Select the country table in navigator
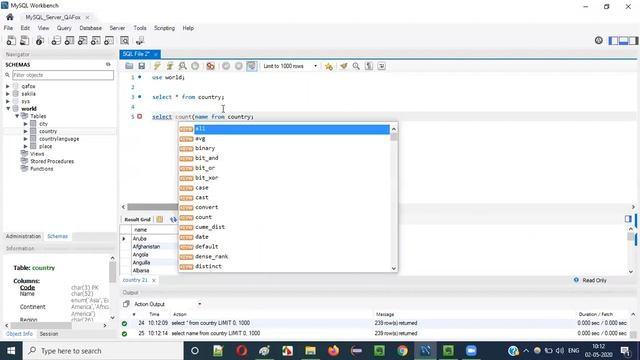640x360 pixels. (48, 131)
